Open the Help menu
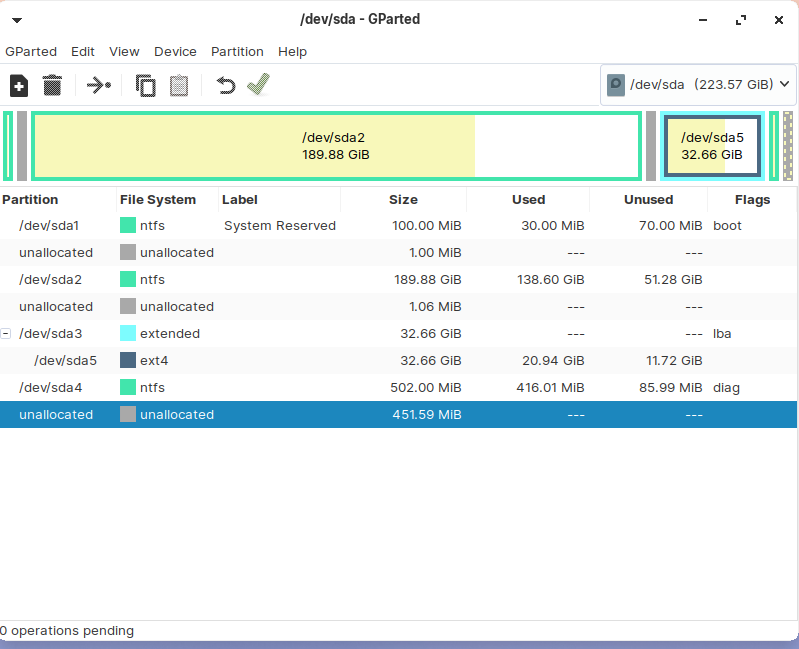Image resolution: width=799 pixels, height=649 pixels. pyautogui.click(x=292, y=51)
